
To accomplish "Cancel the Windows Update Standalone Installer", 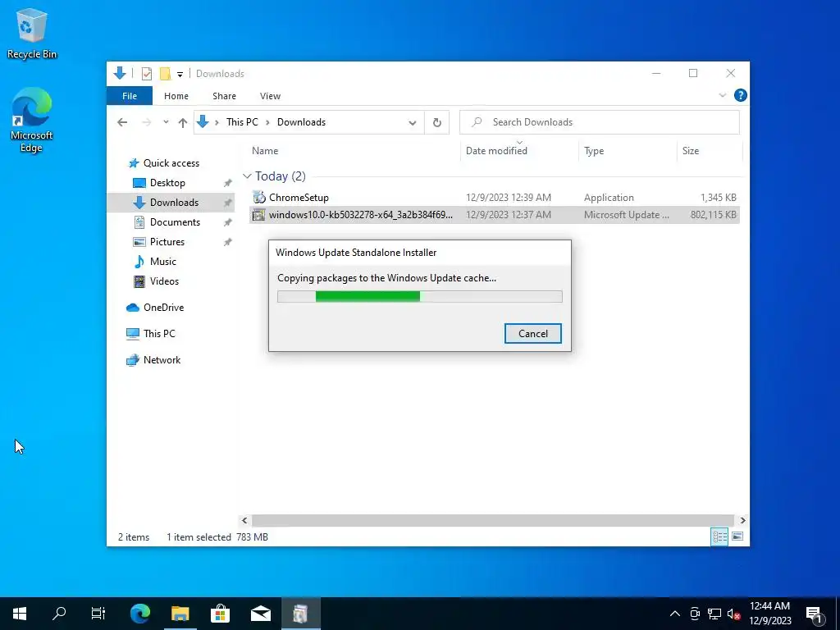I will pyautogui.click(x=533, y=334).
